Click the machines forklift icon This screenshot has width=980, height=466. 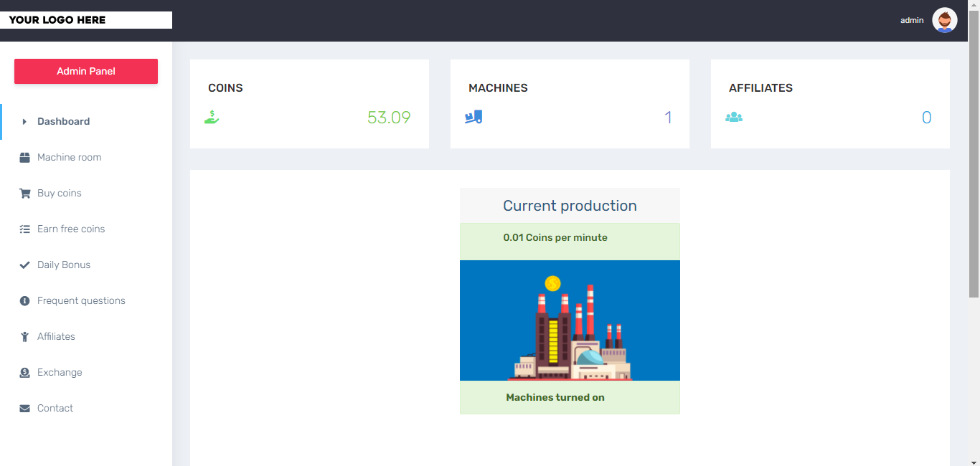[x=473, y=117]
